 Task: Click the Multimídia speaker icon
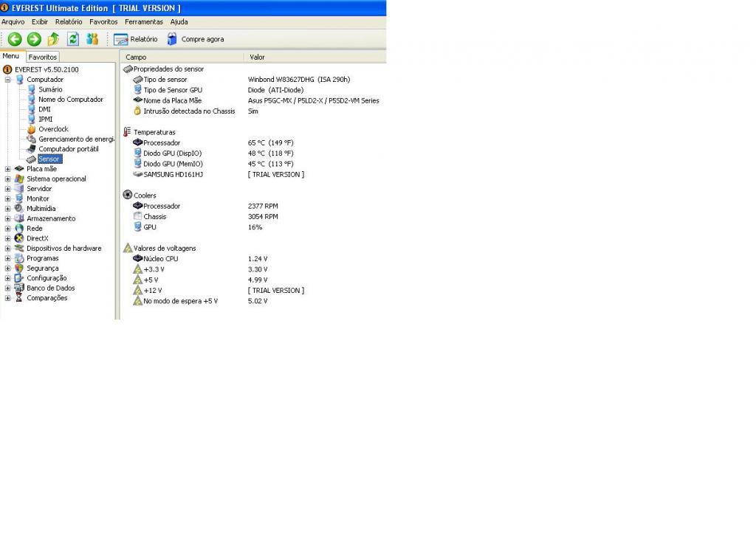point(19,209)
